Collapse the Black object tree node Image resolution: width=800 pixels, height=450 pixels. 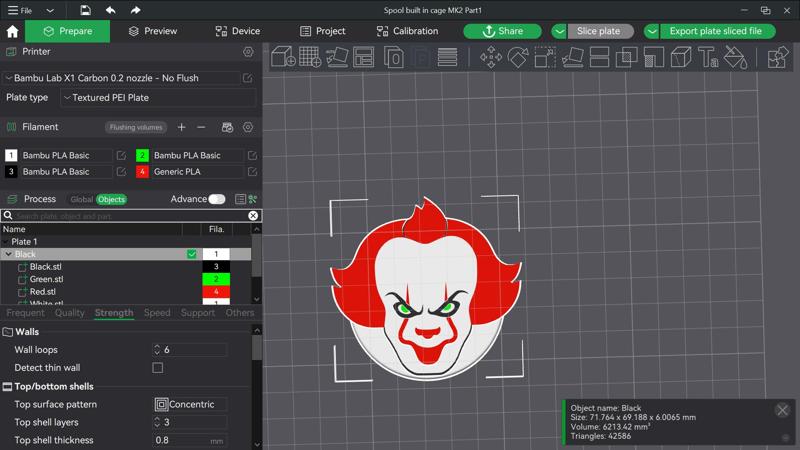8,255
